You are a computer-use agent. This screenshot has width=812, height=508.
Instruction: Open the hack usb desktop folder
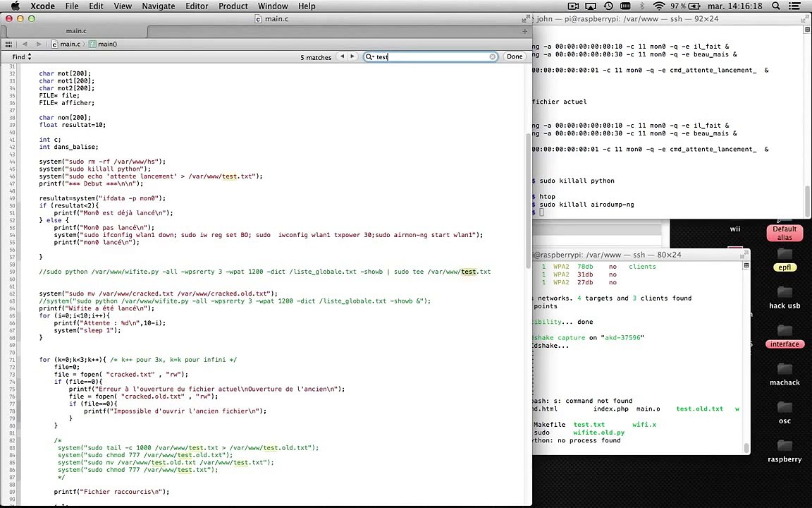coord(785,298)
